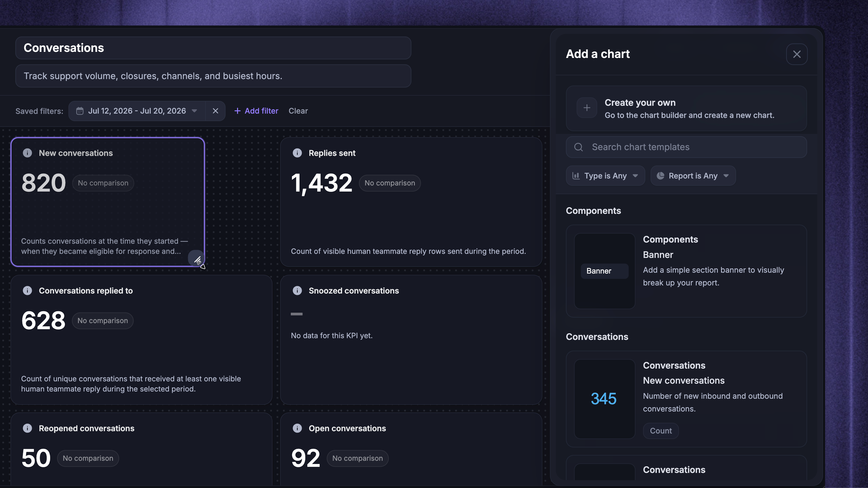This screenshot has width=868, height=488.
Task: Select the New conversations 345 template thumbnail
Action: [604, 399]
